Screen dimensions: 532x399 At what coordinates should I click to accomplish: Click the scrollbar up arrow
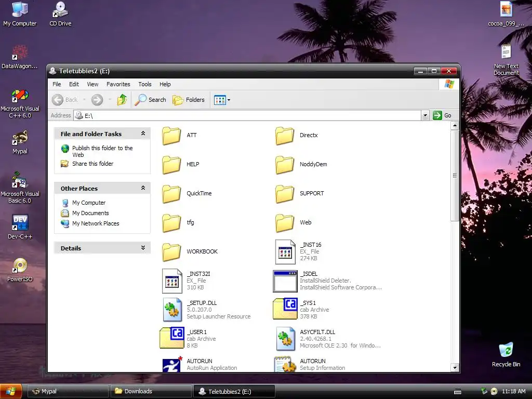coord(455,126)
